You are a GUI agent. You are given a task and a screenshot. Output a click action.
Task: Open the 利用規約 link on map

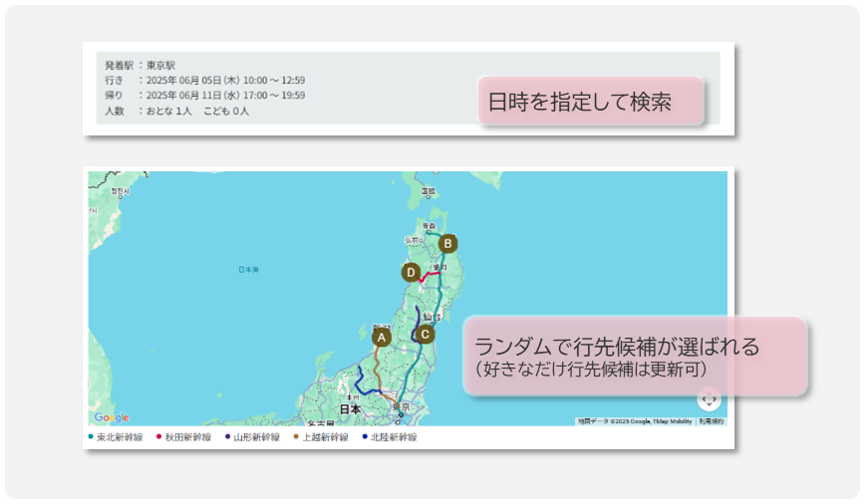[712, 421]
